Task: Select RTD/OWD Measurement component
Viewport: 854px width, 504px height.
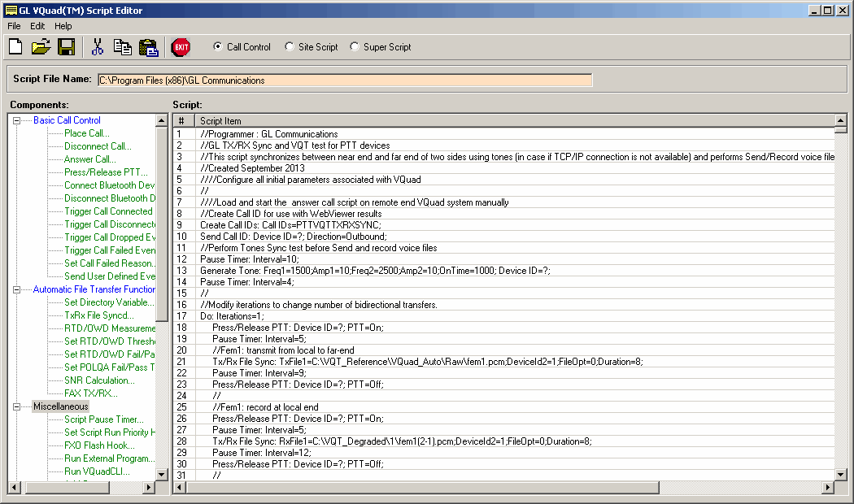Action: point(110,328)
